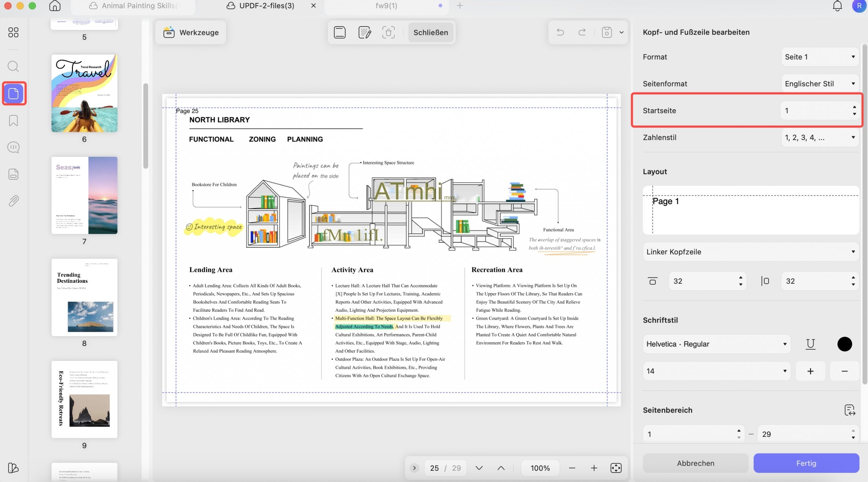The width and height of the screenshot is (868, 482).
Task: Expand the page navigation bar arrow
Action: (x=414, y=468)
